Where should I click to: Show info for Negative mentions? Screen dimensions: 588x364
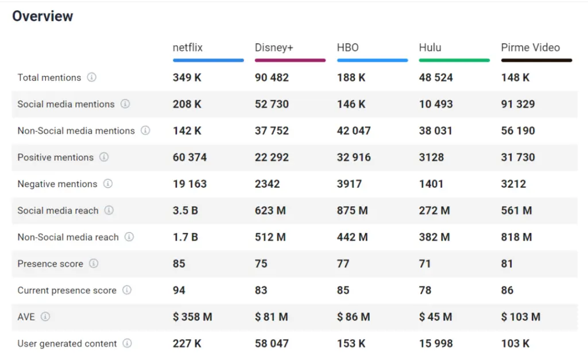point(108,184)
